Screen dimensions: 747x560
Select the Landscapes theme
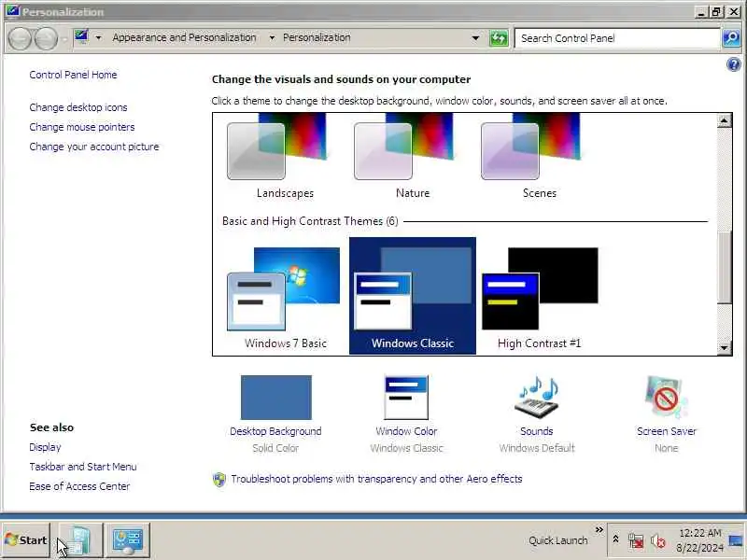coord(285,157)
